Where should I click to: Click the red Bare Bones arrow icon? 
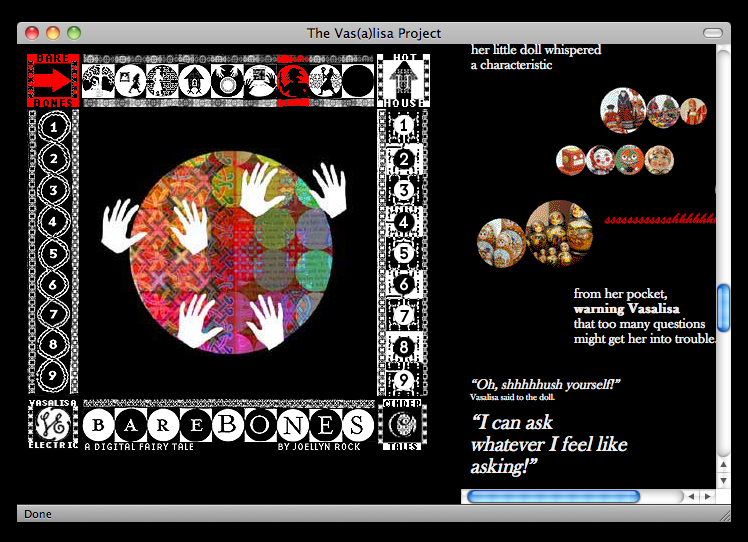pyautogui.click(x=52, y=80)
